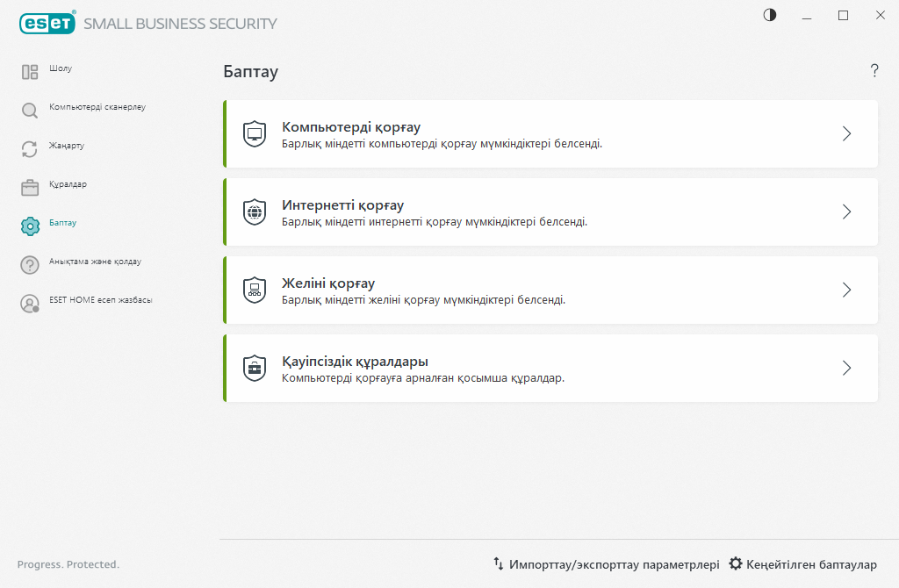Open Анықтама және қолдау menu item

coord(95,262)
